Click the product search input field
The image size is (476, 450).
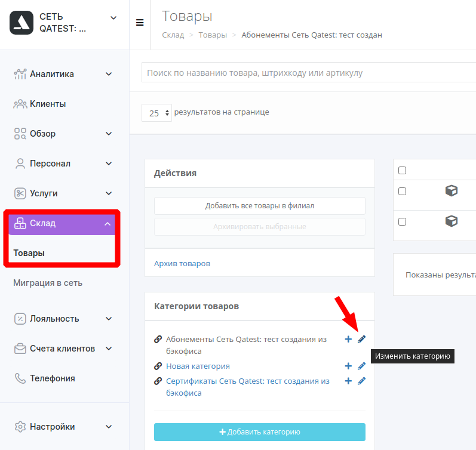click(309, 73)
